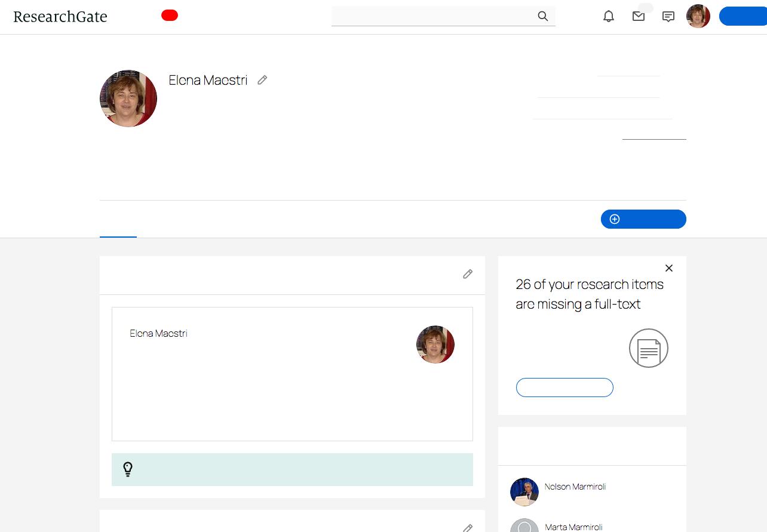Click the pencil icon beside Elena Maestri's name
Screen dimensions: 767x532
[x=262, y=79]
